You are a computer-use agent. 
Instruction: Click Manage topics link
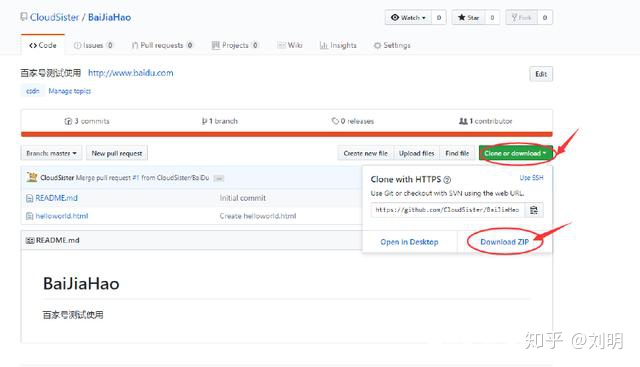[69, 91]
